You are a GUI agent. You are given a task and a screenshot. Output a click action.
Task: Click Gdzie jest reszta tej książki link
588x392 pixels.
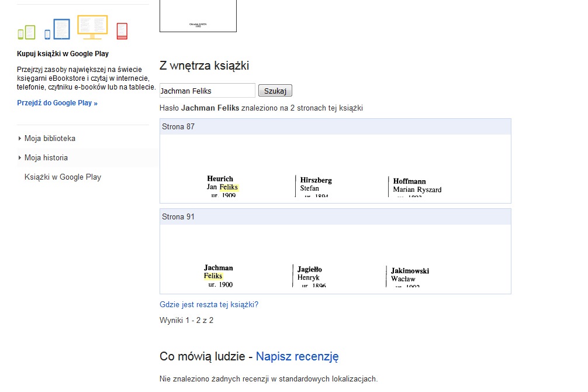(209, 305)
